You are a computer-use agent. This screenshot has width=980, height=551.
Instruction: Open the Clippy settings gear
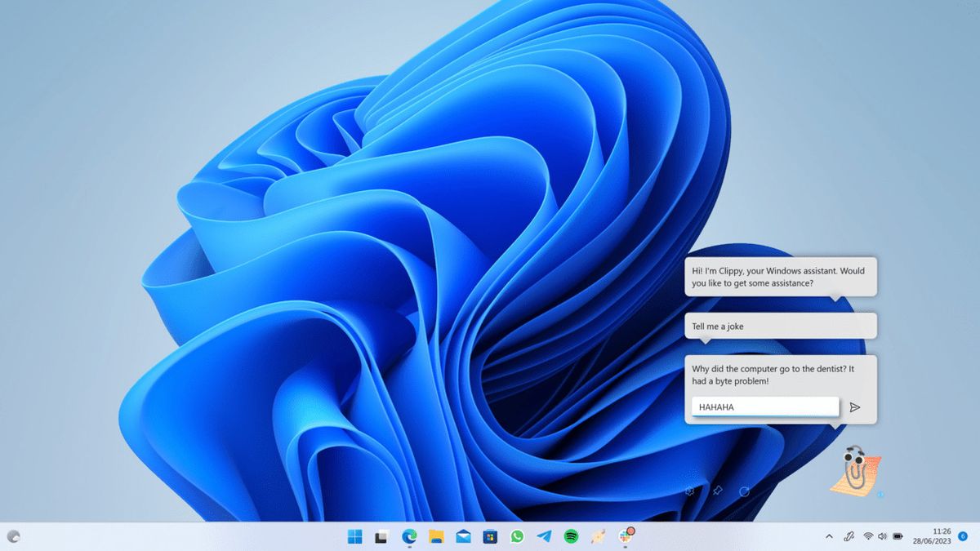(688, 491)
